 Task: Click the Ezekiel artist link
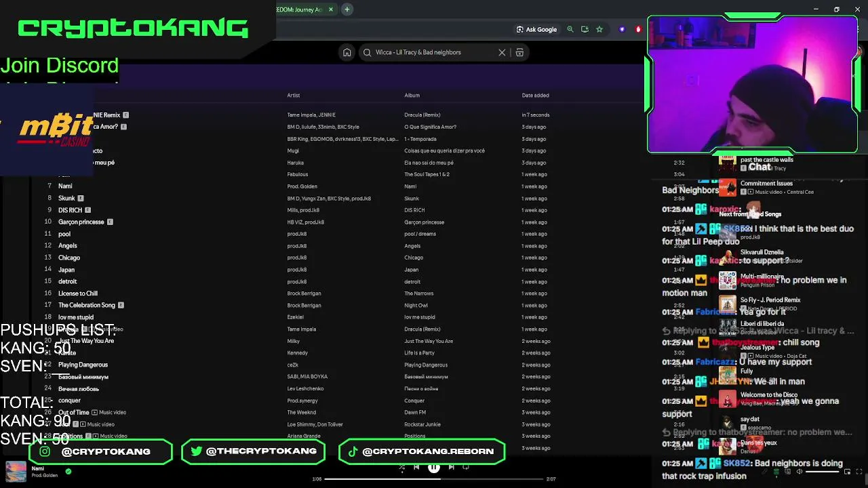(x=295, y=317)
